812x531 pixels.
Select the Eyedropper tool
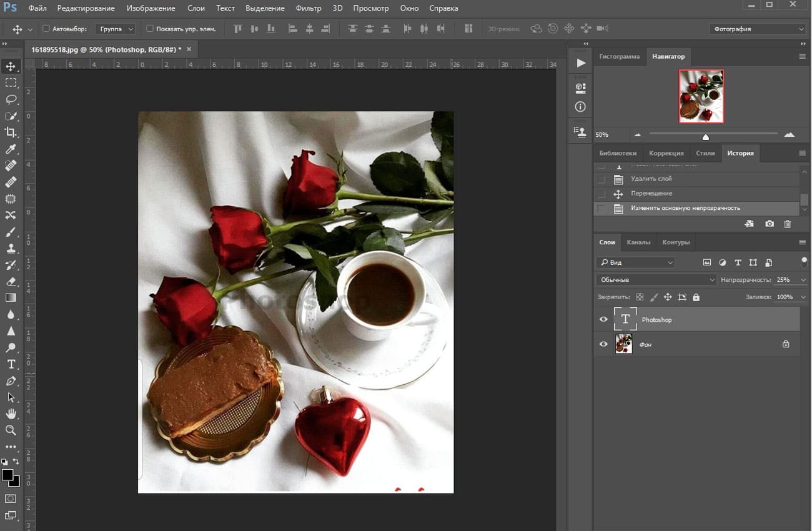[x=11, y=149]
